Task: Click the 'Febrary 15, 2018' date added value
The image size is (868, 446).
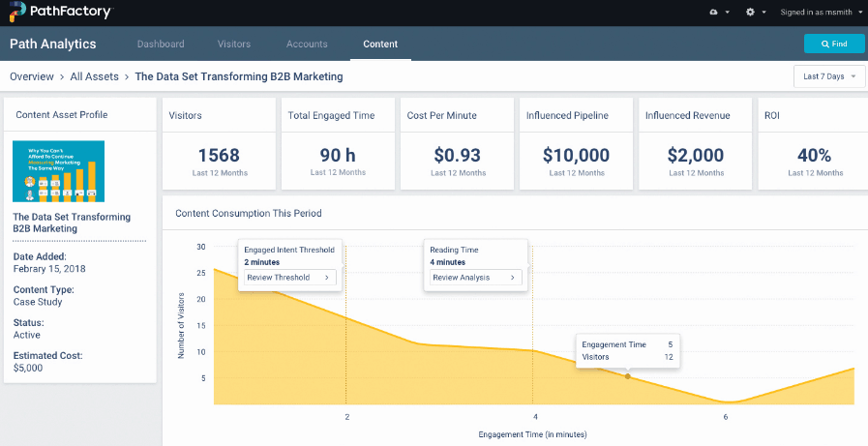Action: pyautogui.click(x=49, y=269)
